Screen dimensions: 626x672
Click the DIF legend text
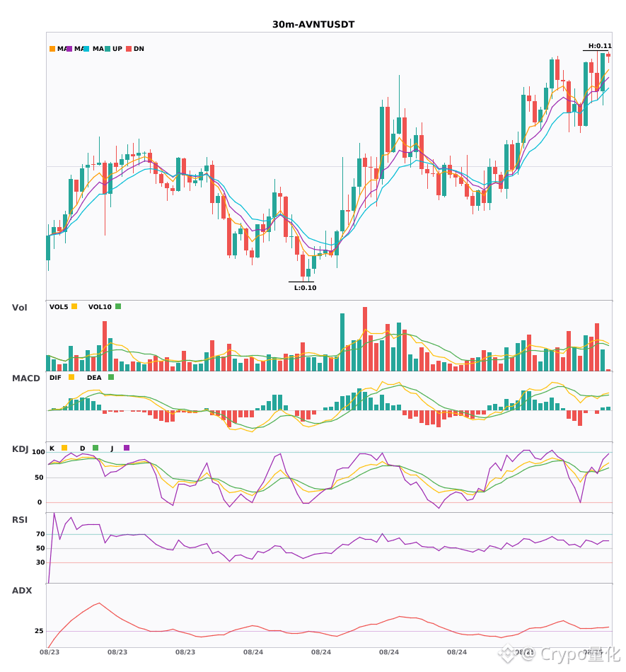[x=55, y=378]
